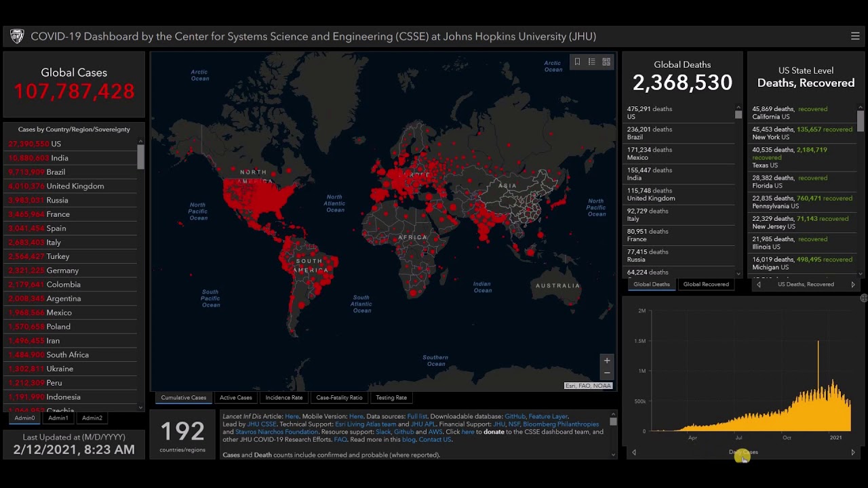Open the Stavros Niarchos Foundation link
The height and width of the screenshot is (488, 868).
pos(277,432)
